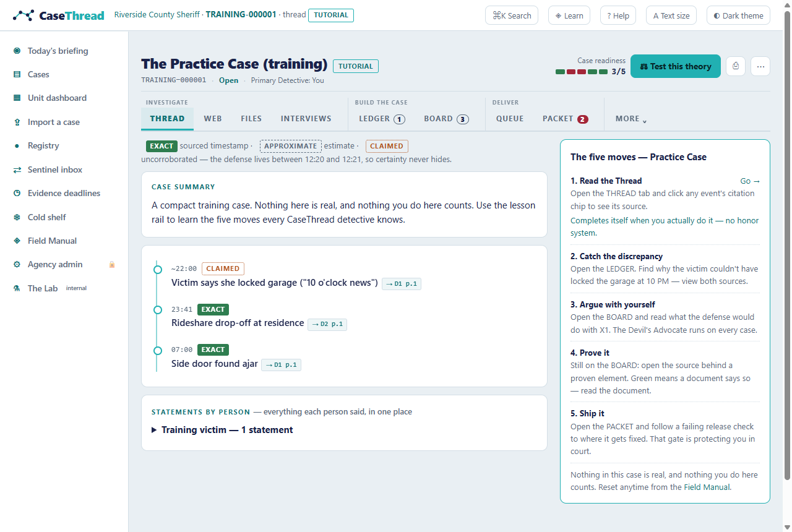This screenshot has width=792, height=532.
Task: Click TUTORIAL badge in header breadcrumb
Action: click(331, 15)
